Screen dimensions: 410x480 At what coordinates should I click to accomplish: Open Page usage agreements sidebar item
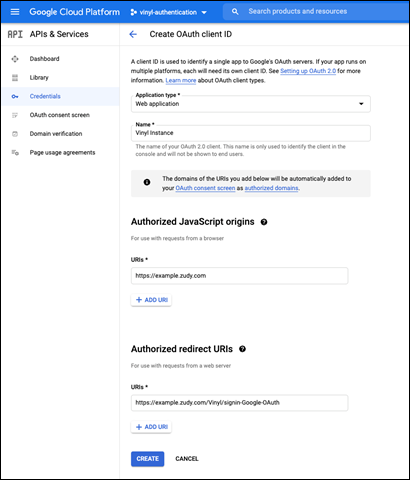click(60, 153)
